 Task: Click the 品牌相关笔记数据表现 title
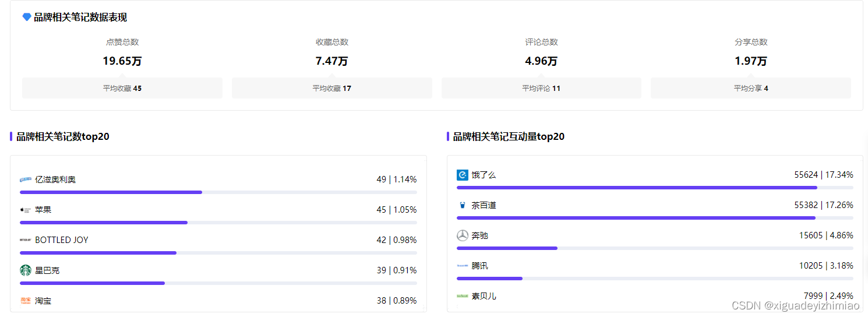[80, 17]
